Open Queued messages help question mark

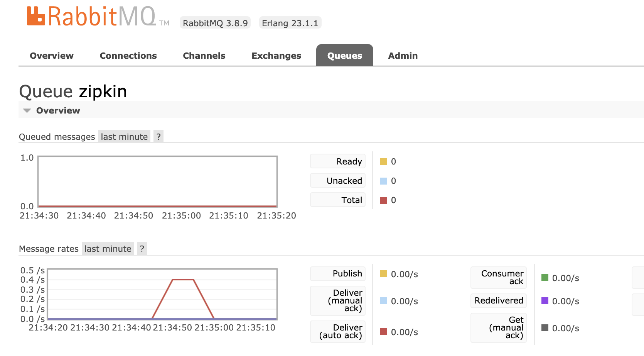click(x=158, y=137)
